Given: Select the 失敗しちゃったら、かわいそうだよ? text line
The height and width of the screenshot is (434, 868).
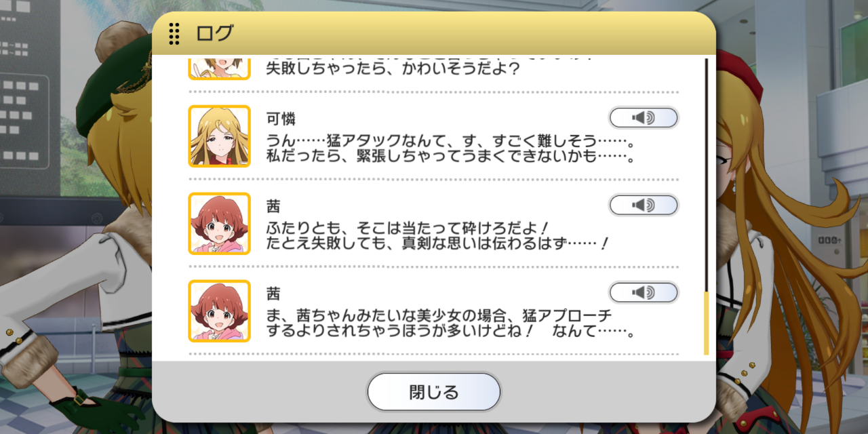Looking at the screenshot, I should [393, 69].
